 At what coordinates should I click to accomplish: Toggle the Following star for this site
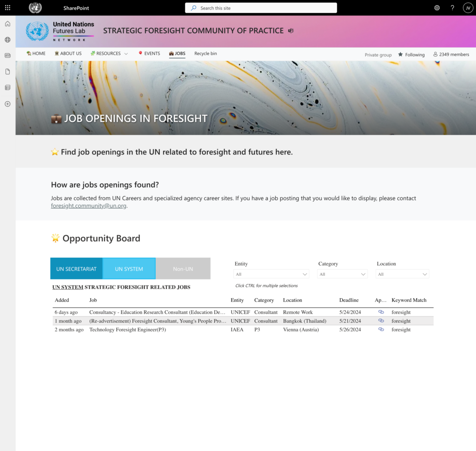pos(411,55)
